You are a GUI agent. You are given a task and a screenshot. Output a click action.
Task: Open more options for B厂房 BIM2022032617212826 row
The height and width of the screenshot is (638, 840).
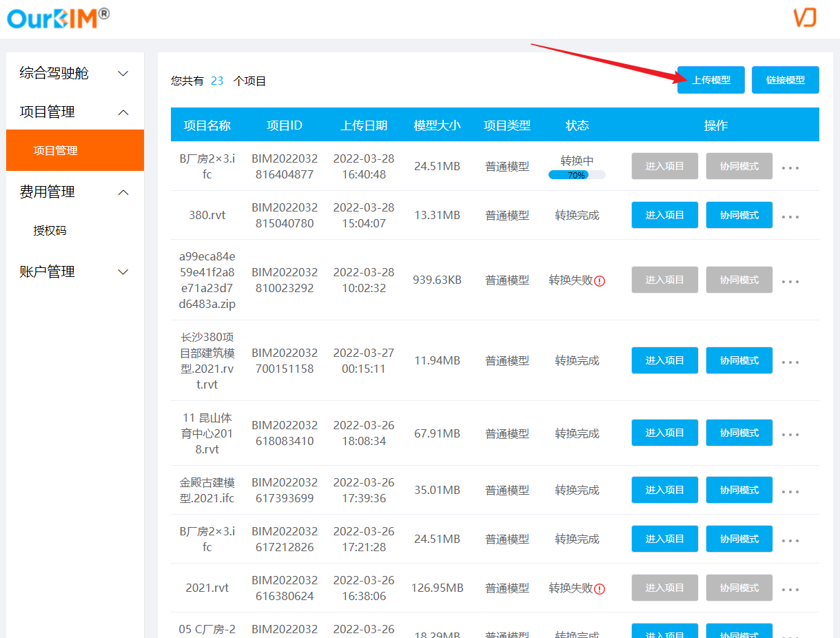click(790, 540)
